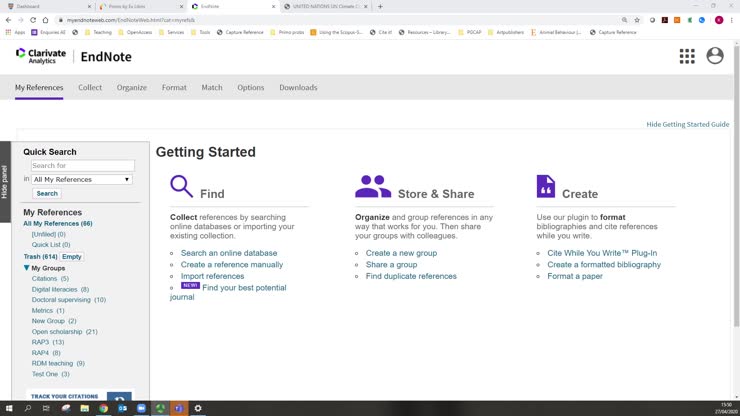Open the Metrics (1) group
Viewport: 740px width, 416px height.
[48, 310]
